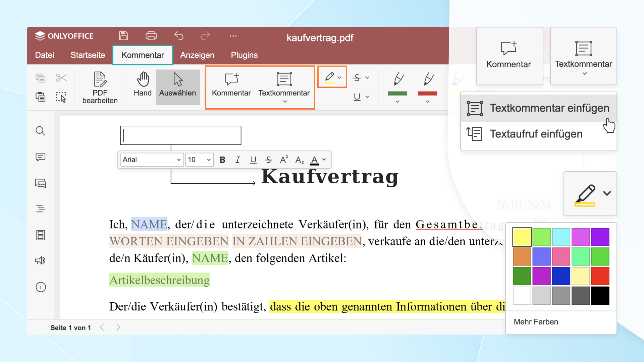Click Mehr Farben link
The width and height of the screenshot is (644, 362).
point(536,322)
